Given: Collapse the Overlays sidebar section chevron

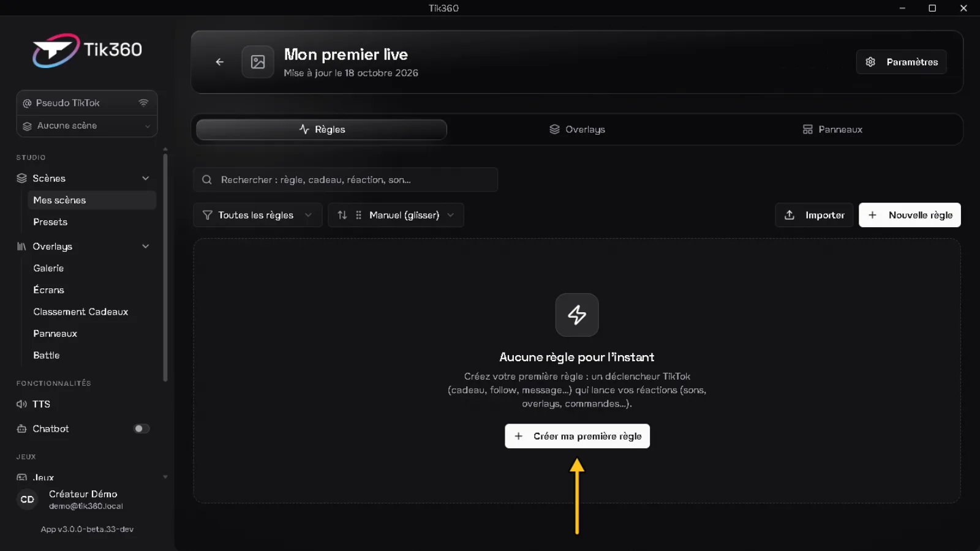Looking at the screenshot, I should click(146, 246).
